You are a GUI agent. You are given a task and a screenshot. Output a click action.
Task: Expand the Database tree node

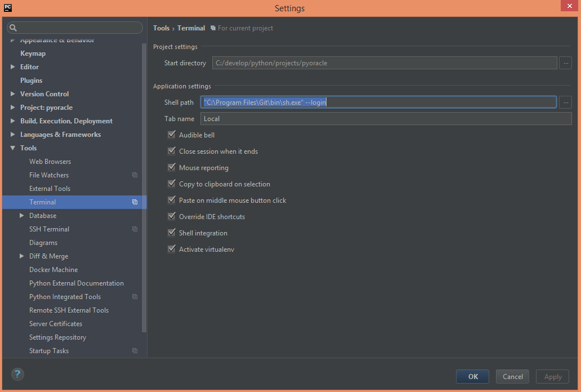(x=22, y=215)
